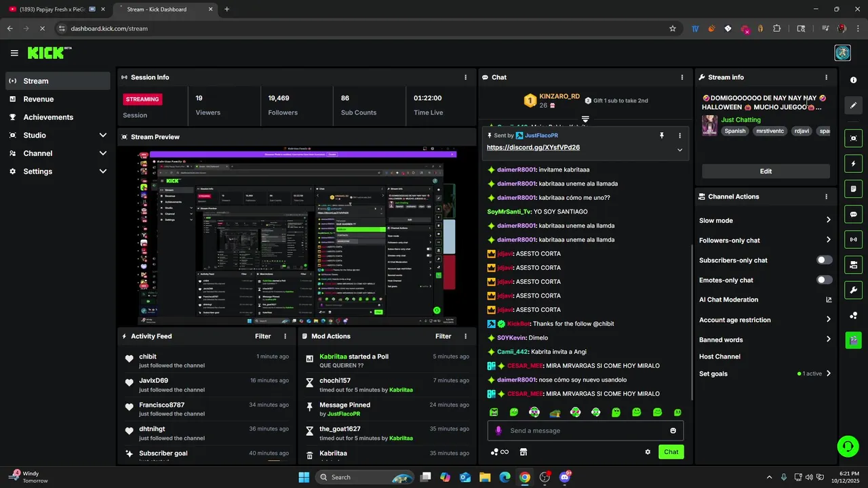Toggle the chat bubble widget icon in sidebar
The image size is (868, 488).
click(x=853, y=214)
